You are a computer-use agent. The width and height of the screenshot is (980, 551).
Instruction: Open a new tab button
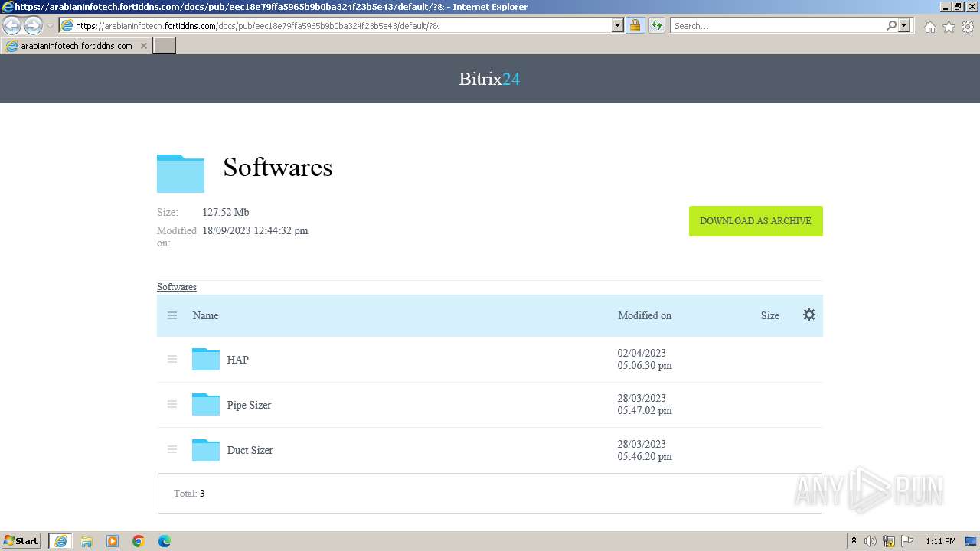[x=165, y=46]
